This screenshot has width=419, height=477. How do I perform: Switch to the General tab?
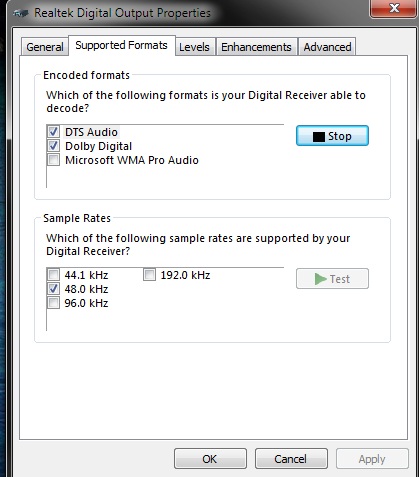pyautogui.click(x=45, y=47)
